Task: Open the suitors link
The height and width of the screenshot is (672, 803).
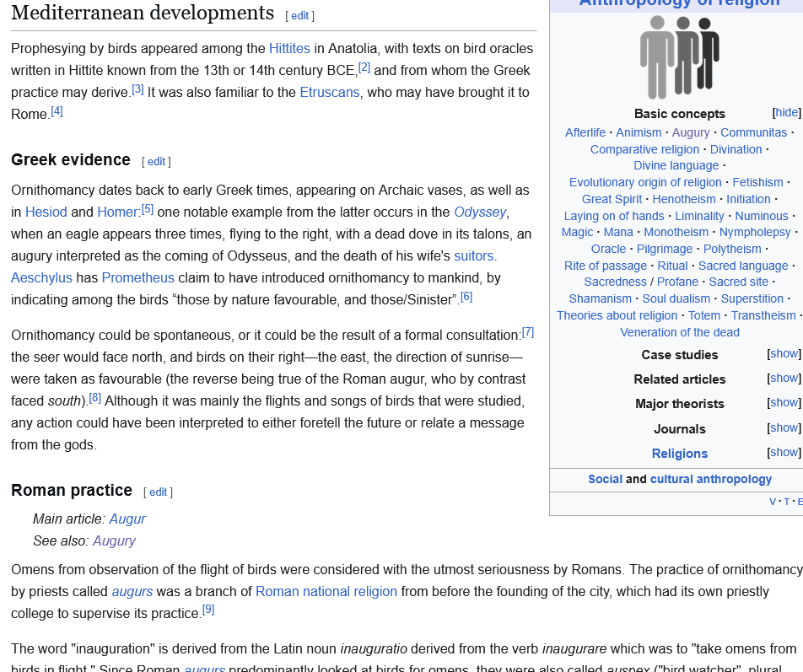Action: click(x=474, y=256)
